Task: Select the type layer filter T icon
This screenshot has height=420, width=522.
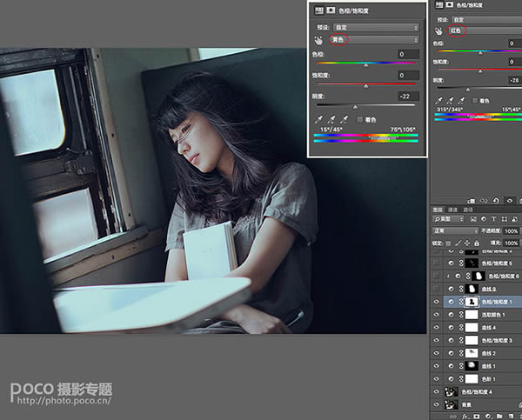Action: [493, 219]
